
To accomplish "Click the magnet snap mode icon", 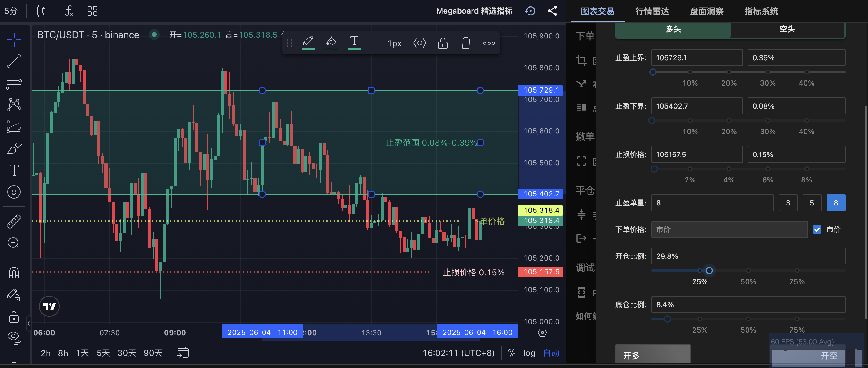I will click(x=14, y=273).
